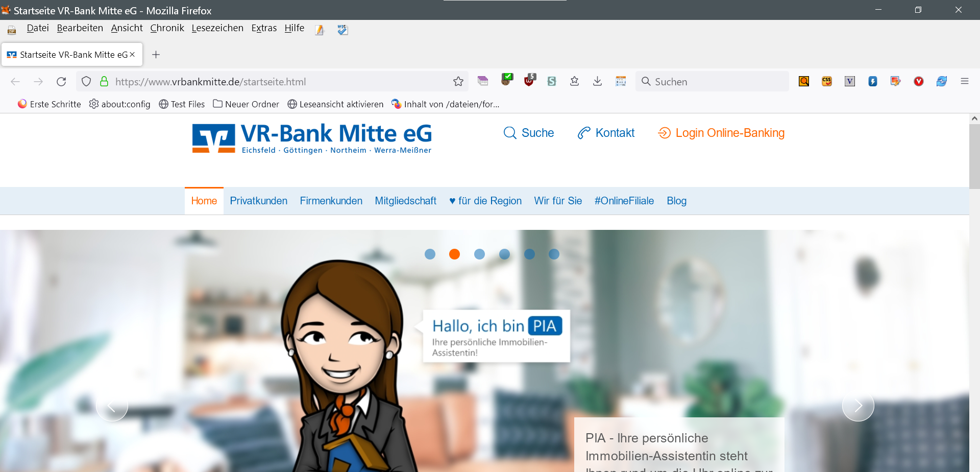
Task: Click the W3C validator icon in menu bar
Action: tap(342, 30)
